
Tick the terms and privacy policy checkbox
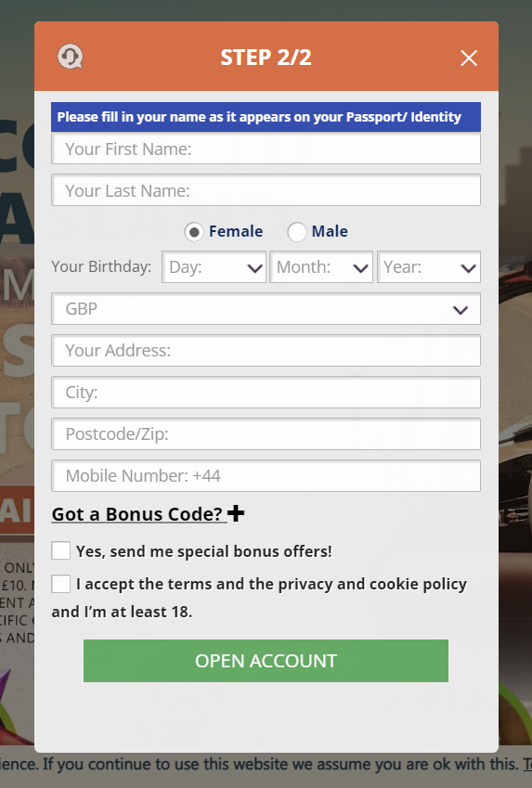(x=61, y=584)
